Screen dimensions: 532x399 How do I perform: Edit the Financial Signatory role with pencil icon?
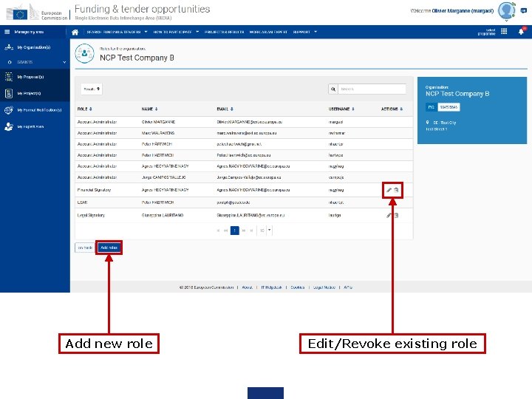click(x=389, y=190)
